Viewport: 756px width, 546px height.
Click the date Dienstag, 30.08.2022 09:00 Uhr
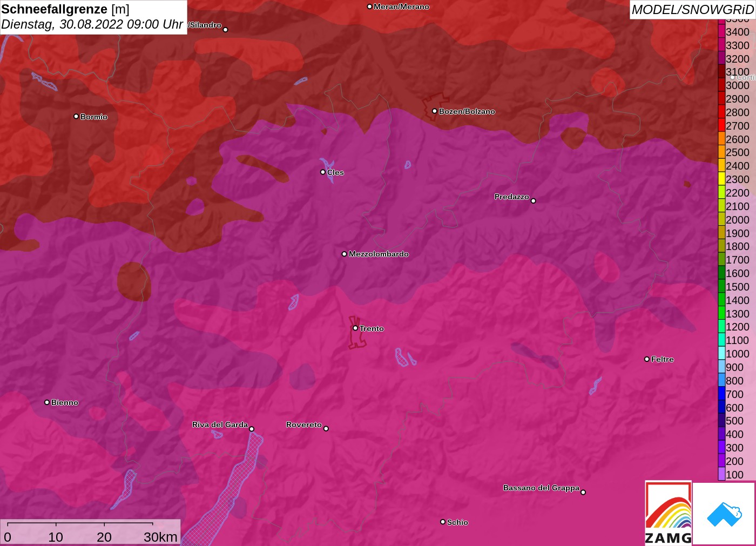(x=92, y=24)
